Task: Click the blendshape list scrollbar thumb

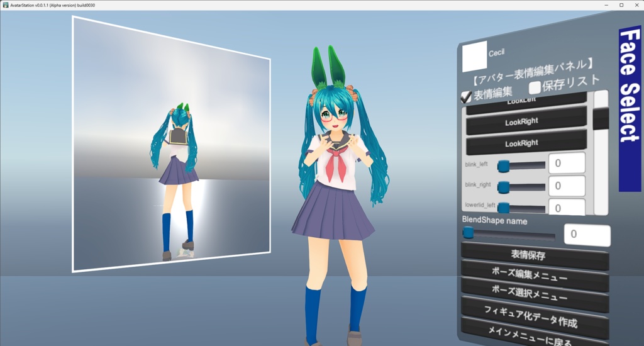Action: point(601,119)
